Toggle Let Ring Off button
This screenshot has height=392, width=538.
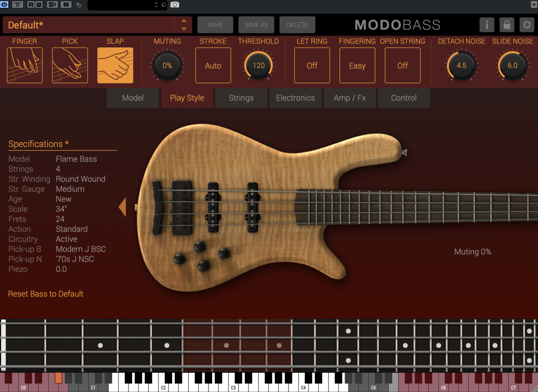click(312, 65)
